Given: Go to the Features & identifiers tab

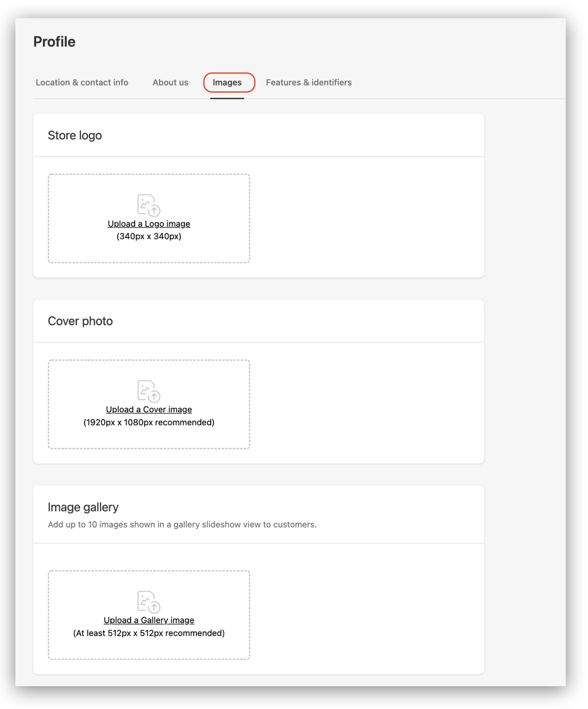Looking at the screenshot, I should [308, 83].
